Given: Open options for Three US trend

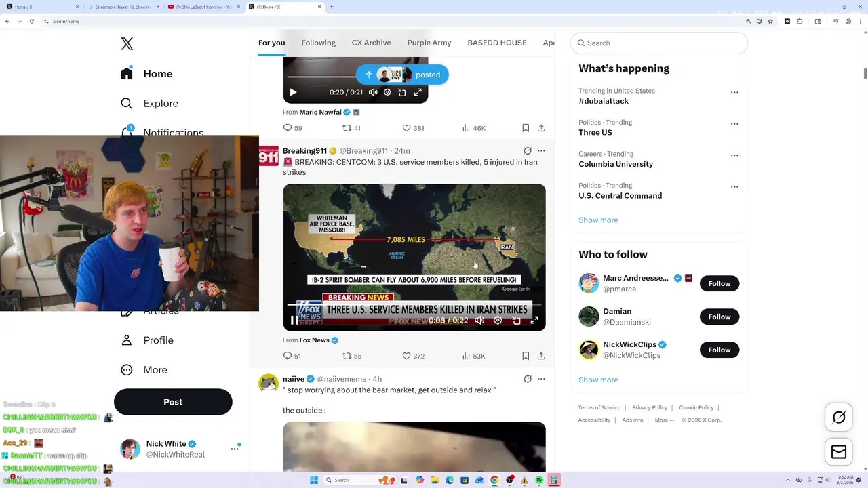Looking at the screenshot, I should coord(734,124).
